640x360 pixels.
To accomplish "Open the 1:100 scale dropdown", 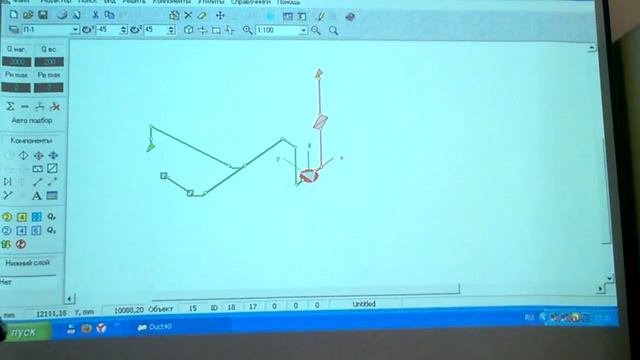I will click(x=303, y=31).
